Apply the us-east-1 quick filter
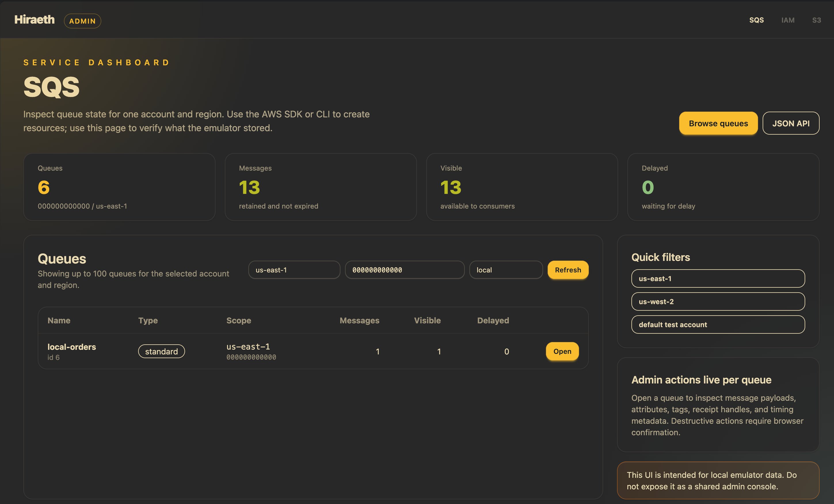The width and height of the screenshot is (834, 504). coord(718,278)
